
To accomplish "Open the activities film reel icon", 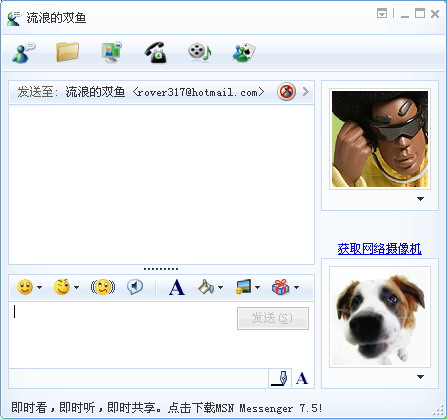I will 199,52.
